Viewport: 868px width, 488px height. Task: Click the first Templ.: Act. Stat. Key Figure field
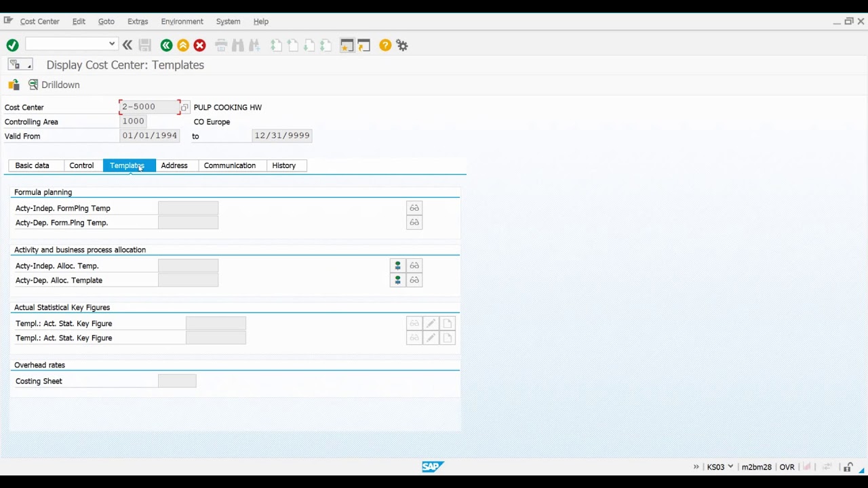click(216, 323)
